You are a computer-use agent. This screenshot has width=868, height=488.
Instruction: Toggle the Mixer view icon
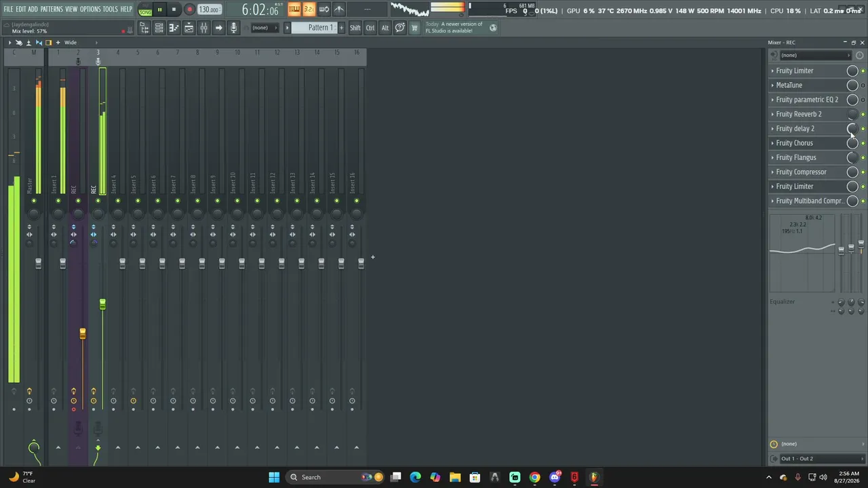point(203,28)
